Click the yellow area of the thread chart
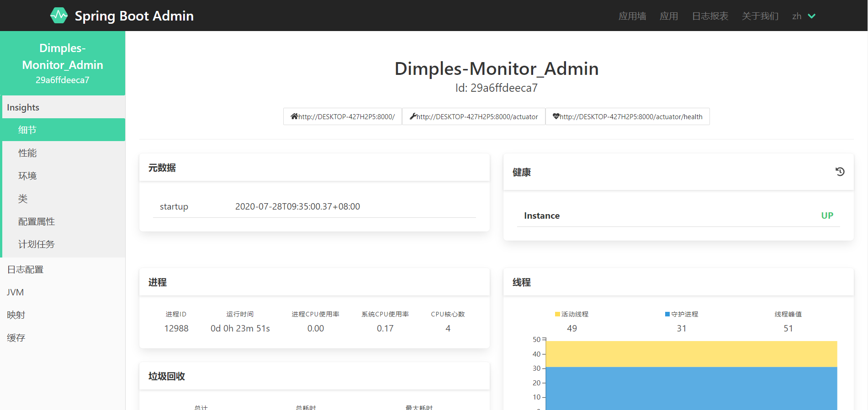Image resolution: width=868 pixels, height=410 pixels. (x=692, y=354)
